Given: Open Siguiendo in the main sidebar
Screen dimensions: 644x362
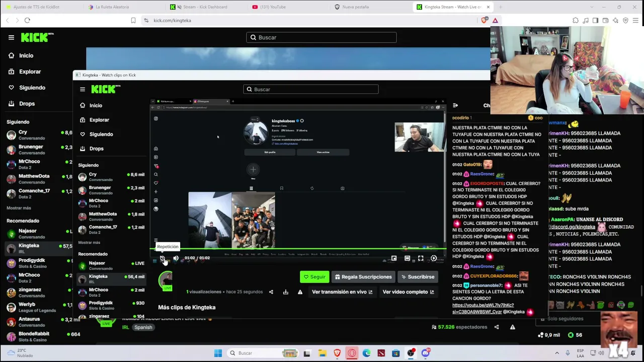Looking at the screenshot, I should [32, 87].
